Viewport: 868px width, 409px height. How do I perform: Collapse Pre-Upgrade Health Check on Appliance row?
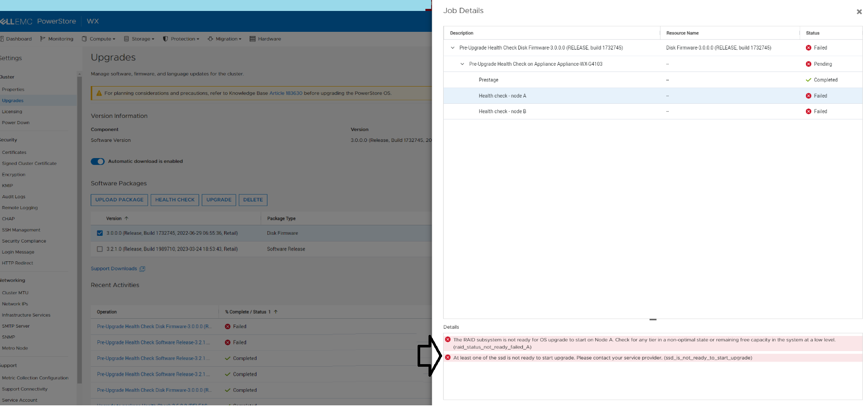(462, 64)
